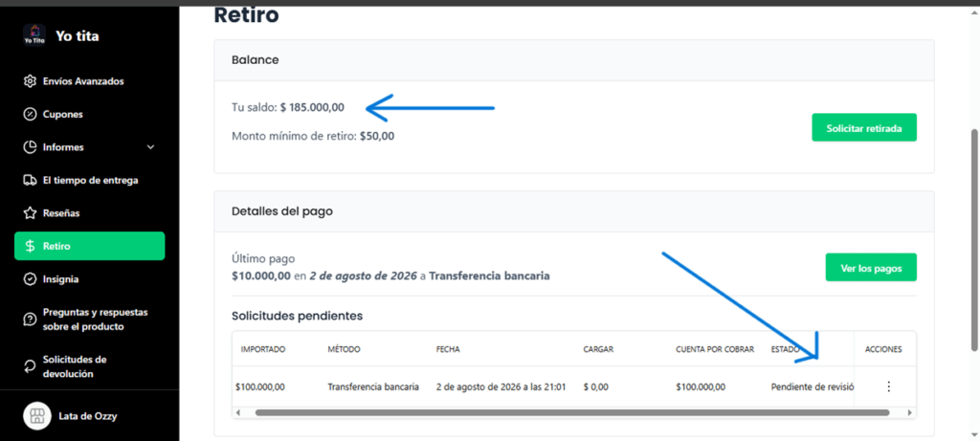Viewport: 980px width, 441px height.
Task: Open the three-dot actions menu for pending request
Action: tap(889, 386)
